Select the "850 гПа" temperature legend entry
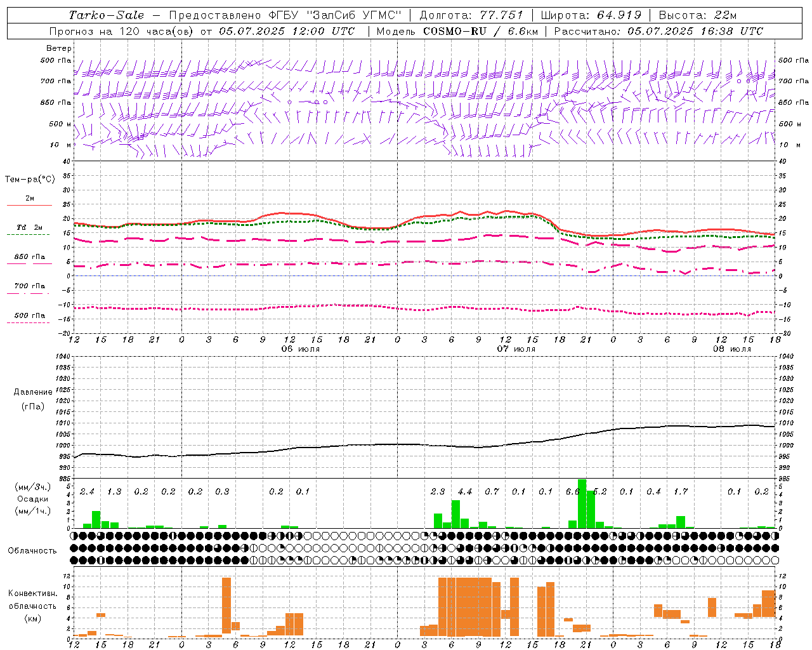The image size is (812, 650). (x=29, y=257)
